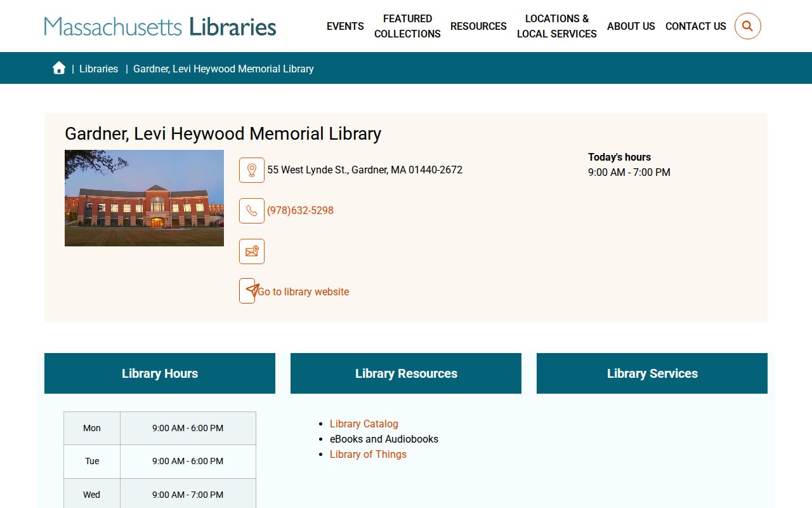Click the Wed row day cell
The width and height of the screenshot is (812, 508).
click(92, 494)
